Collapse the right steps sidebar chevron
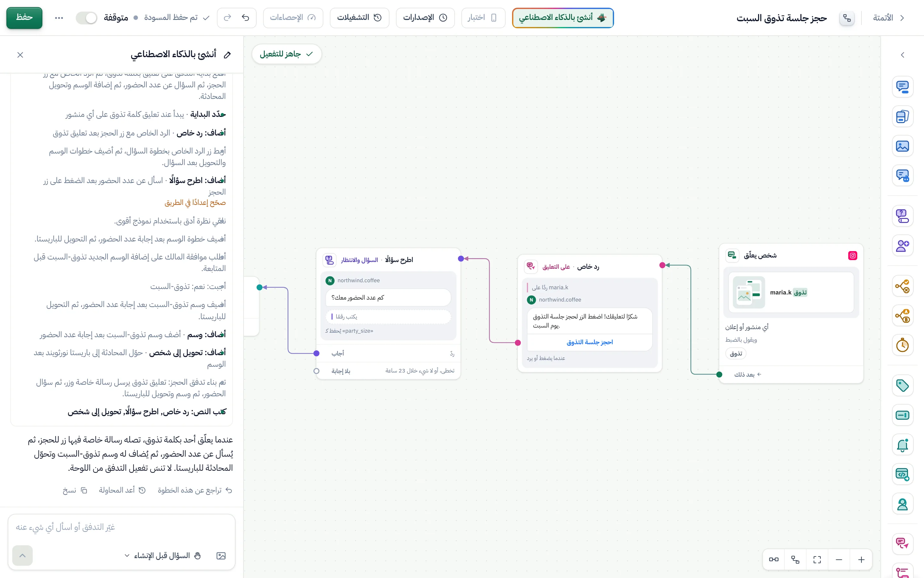This screenshot has height=578, width=924. 902,55
